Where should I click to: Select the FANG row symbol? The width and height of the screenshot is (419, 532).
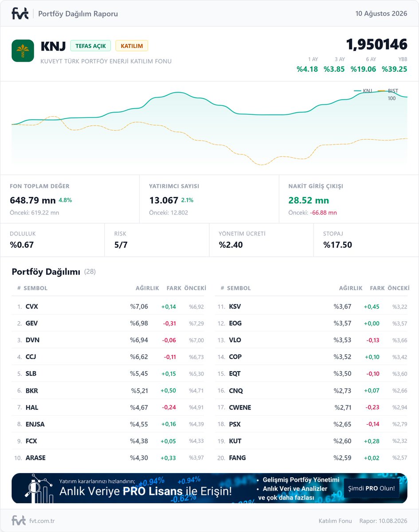tap(237, 458)
